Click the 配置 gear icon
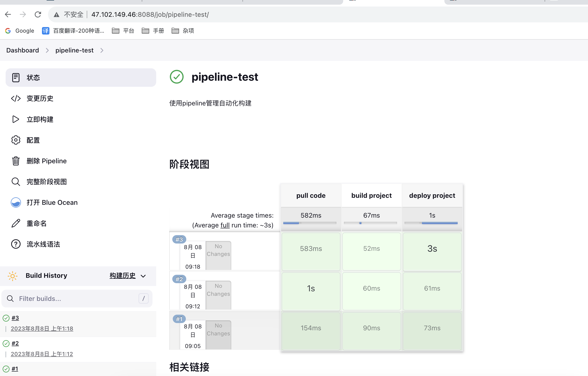The height and width of the screenshot is (376, 588). pyautogui.click(x=16, y=140)
